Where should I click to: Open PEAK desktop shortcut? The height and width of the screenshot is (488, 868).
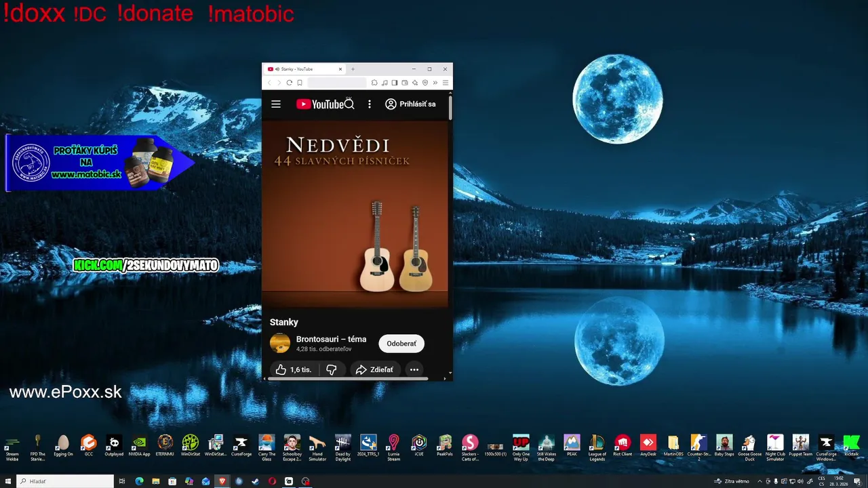[572, 447]
